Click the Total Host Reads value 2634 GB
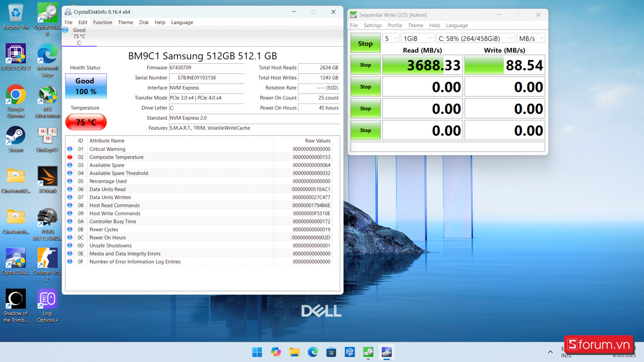644x362 pixels. pos(319,68)
